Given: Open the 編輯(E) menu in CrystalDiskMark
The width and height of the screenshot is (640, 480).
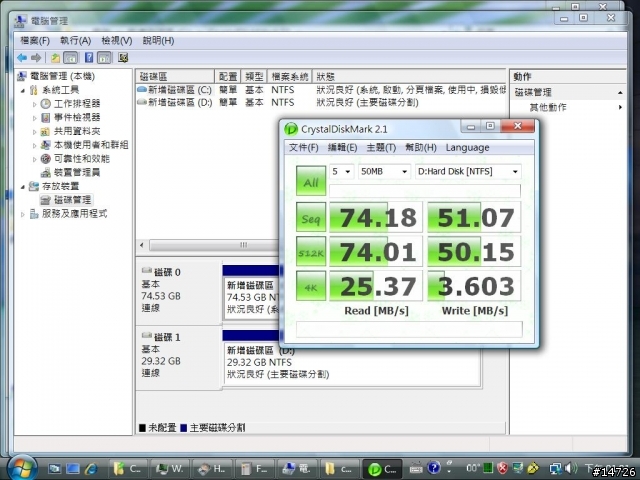Looking at the screenshot, I should point(342,147).
